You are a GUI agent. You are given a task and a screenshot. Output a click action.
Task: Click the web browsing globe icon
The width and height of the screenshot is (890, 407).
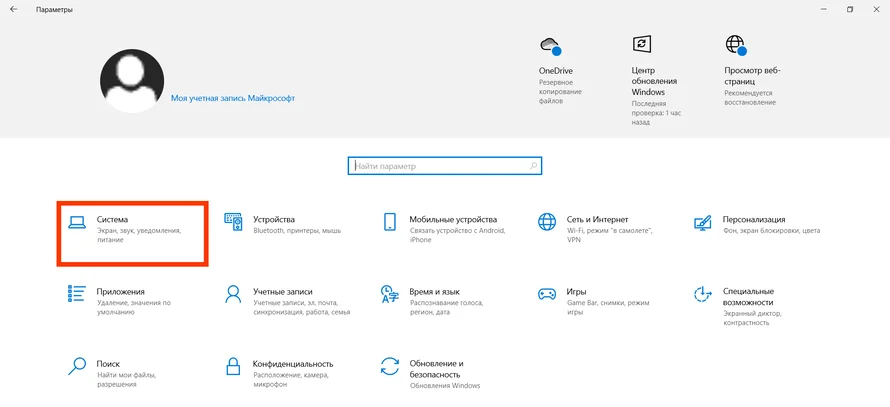(736, 45)
